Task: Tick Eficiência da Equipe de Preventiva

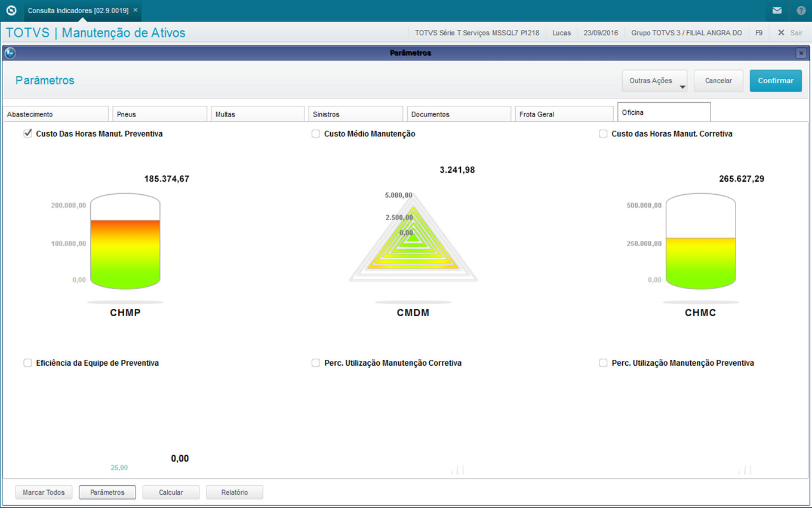Action: (27, 363)
